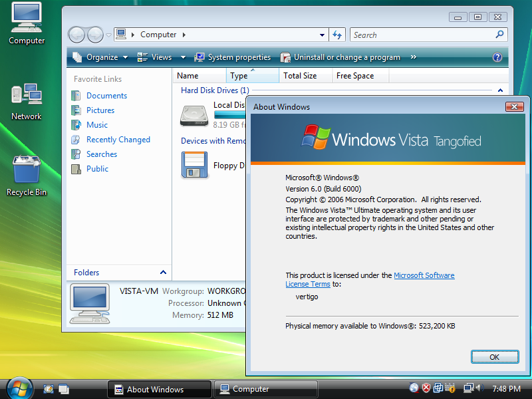Open System properties from the toolbar
This screenshot has width=532, height=399.
click(x=232, y=57)
